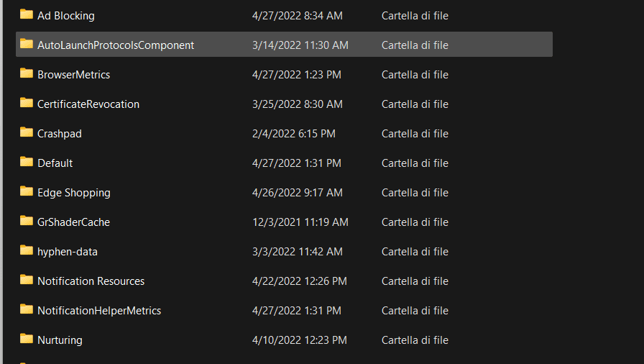Select the NotificationHelperMetrics folder name
Image resolution: width=644 pixels, height=364 pixels.
click(99, 311)
